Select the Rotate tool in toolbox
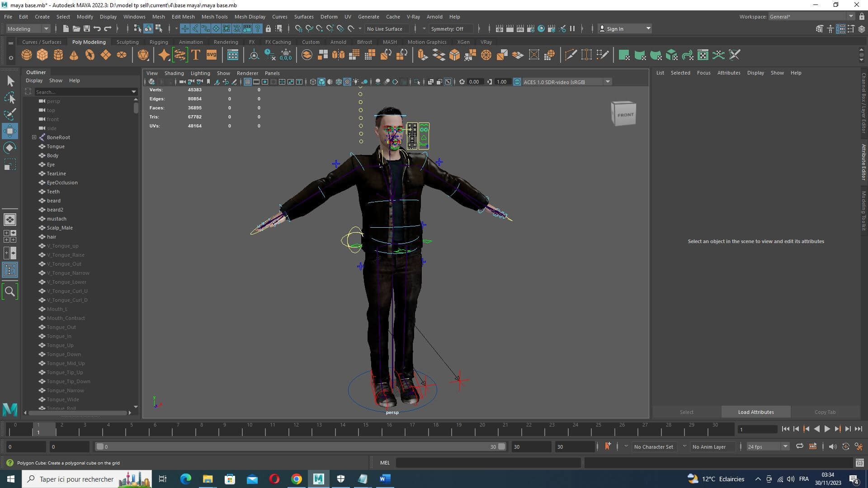868x488 pixels. pyautogui.click(x=10, y=148)
